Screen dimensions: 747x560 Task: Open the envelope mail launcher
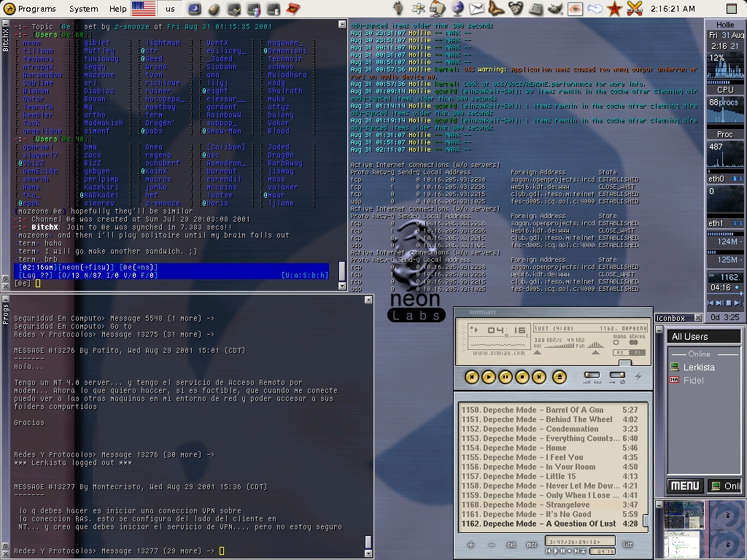point(476,9)
